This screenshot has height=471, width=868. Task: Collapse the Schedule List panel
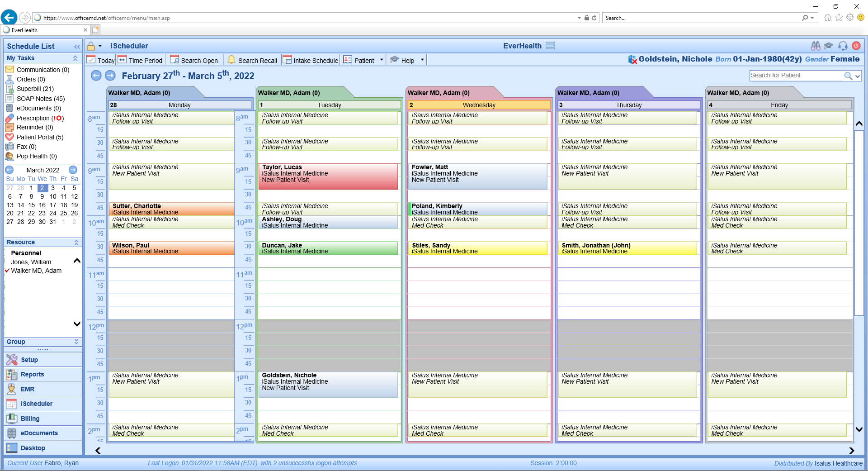[x=76, y=47]
